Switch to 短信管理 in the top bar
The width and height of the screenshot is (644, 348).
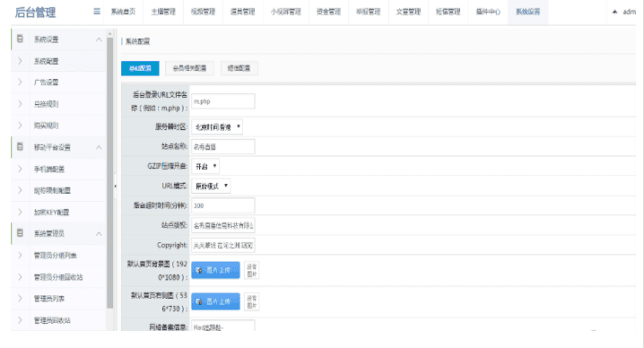[448, 12]
